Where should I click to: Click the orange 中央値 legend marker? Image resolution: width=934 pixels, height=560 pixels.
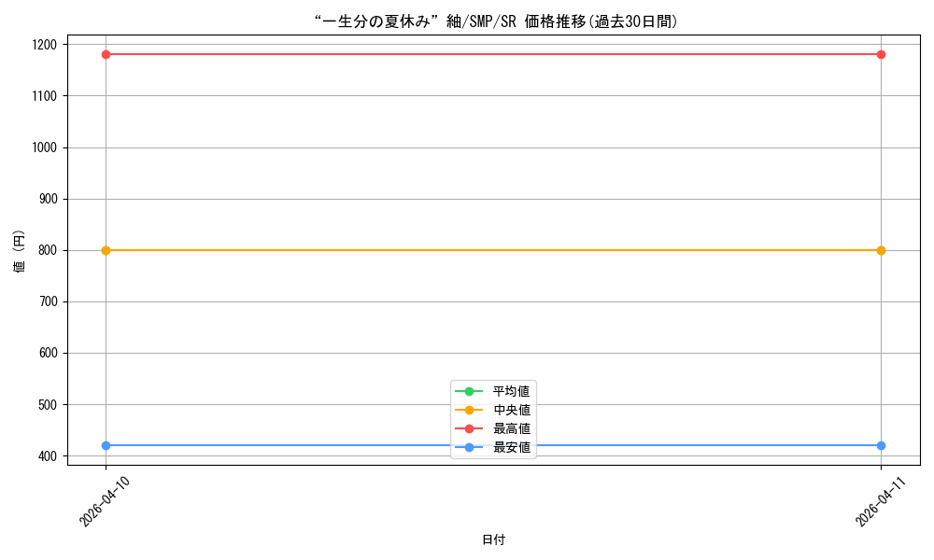(x=469, y=410)
